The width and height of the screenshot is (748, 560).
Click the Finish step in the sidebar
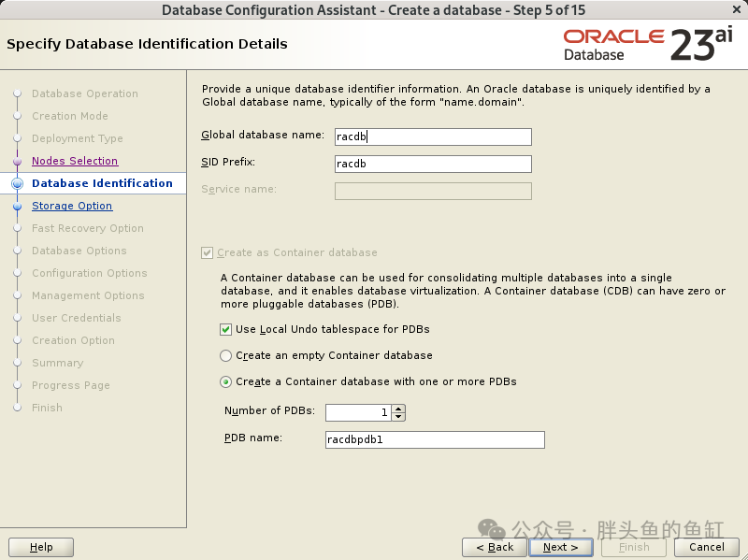point(47,408)
